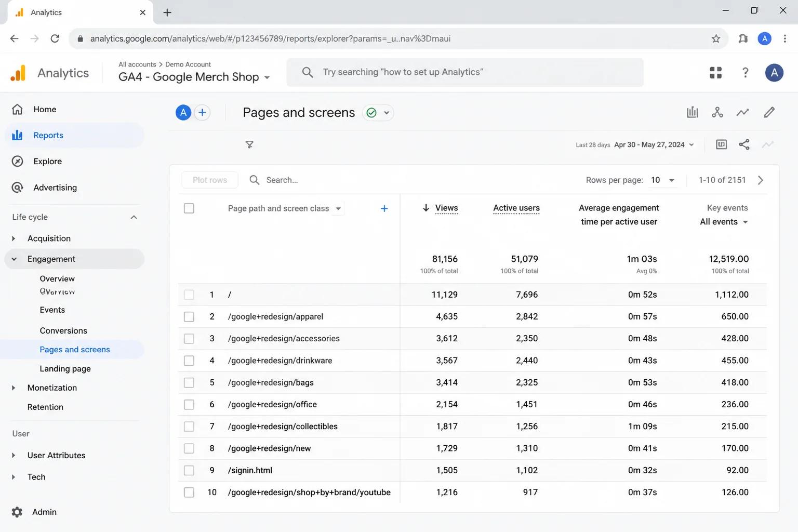Screen dimensions: 798x532
Task: Check the /signin.html row checkbox
Action: pos(189,470)
